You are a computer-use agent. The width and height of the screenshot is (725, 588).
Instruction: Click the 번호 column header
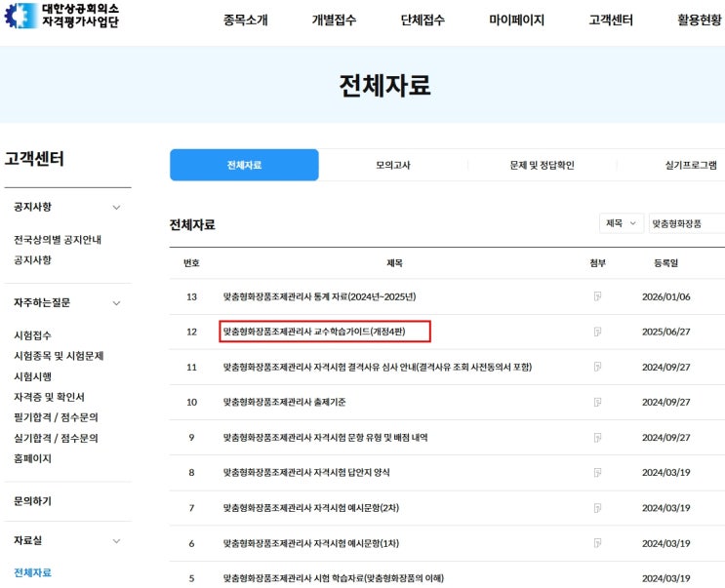pos(191,263)
